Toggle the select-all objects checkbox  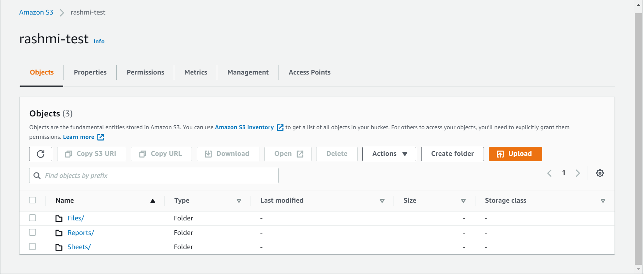click(33, 200)
